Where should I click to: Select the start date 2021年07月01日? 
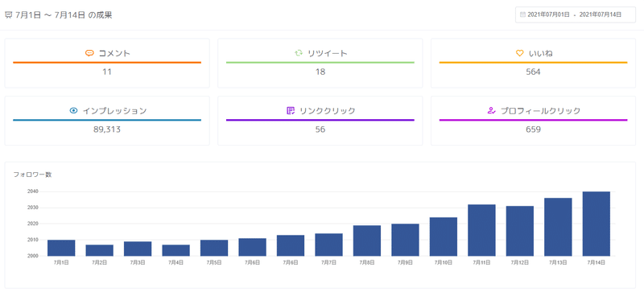click(x=549, y=14)
